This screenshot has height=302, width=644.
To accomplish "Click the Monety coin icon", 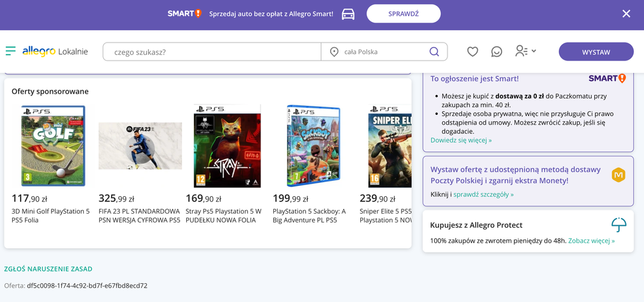I will tap(618, 174).
